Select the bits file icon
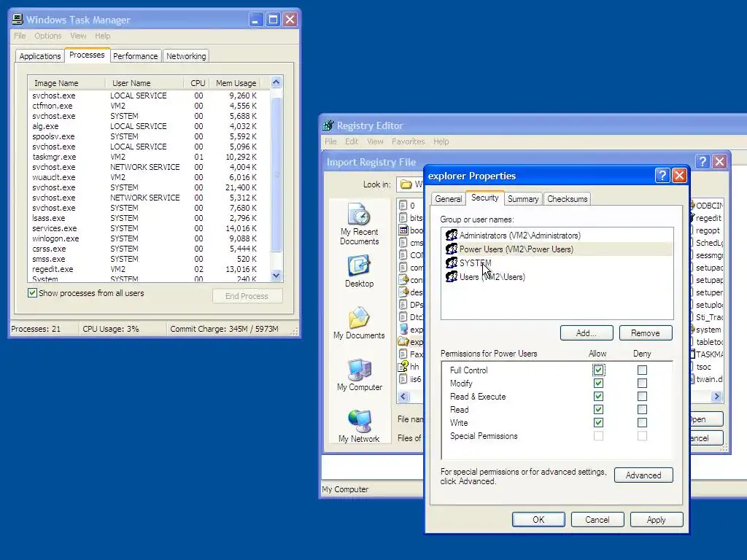 [x=403, y=217]
